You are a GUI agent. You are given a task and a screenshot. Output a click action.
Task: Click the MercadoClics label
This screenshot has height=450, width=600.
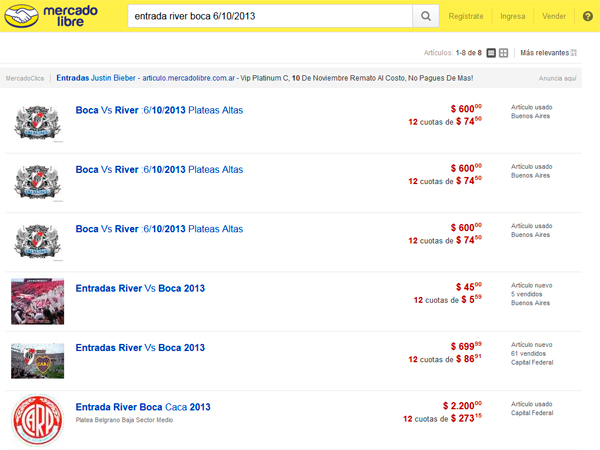click(26, 77)
